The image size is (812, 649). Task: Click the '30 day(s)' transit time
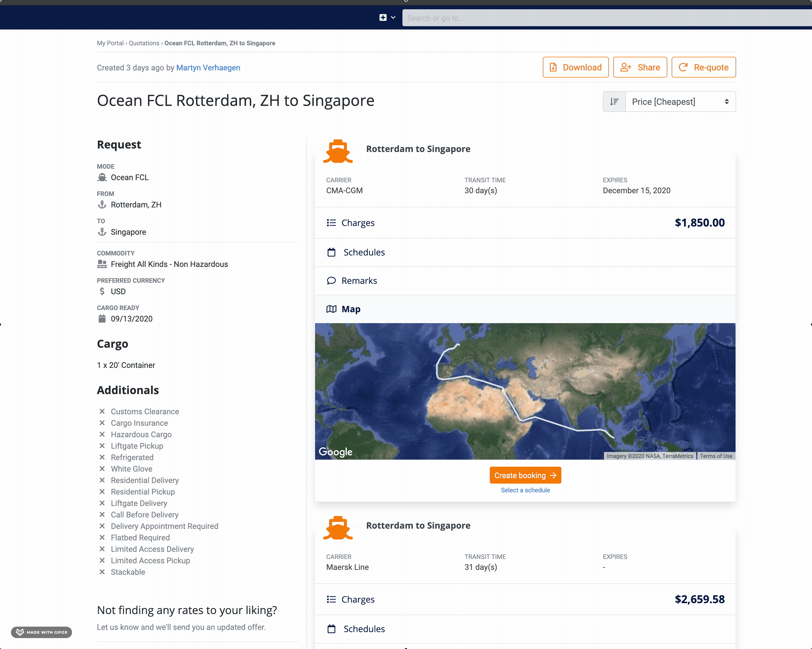coord(481,190)
